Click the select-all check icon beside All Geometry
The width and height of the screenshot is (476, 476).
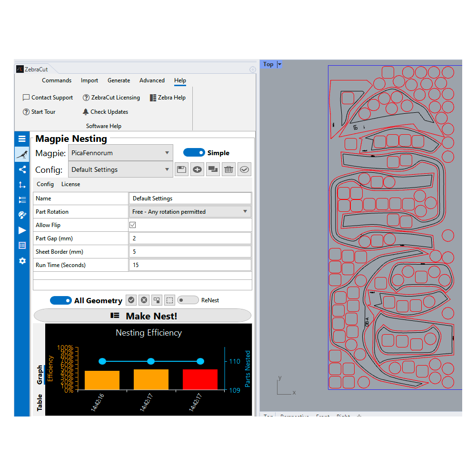[x=131, y=300]
